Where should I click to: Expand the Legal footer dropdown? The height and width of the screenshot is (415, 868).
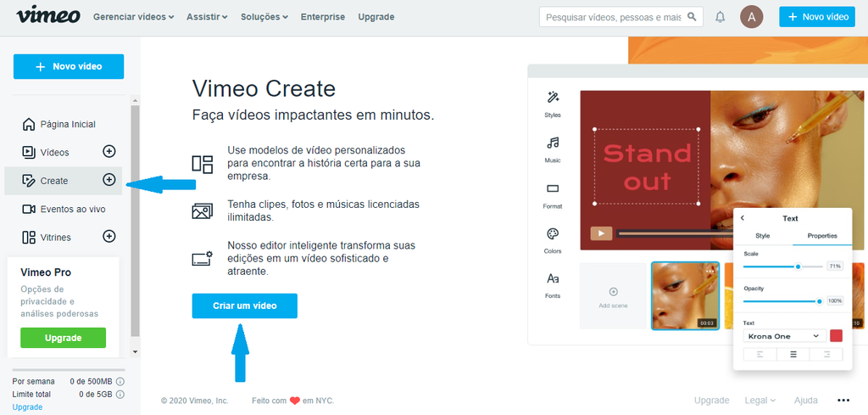point(760,400)
